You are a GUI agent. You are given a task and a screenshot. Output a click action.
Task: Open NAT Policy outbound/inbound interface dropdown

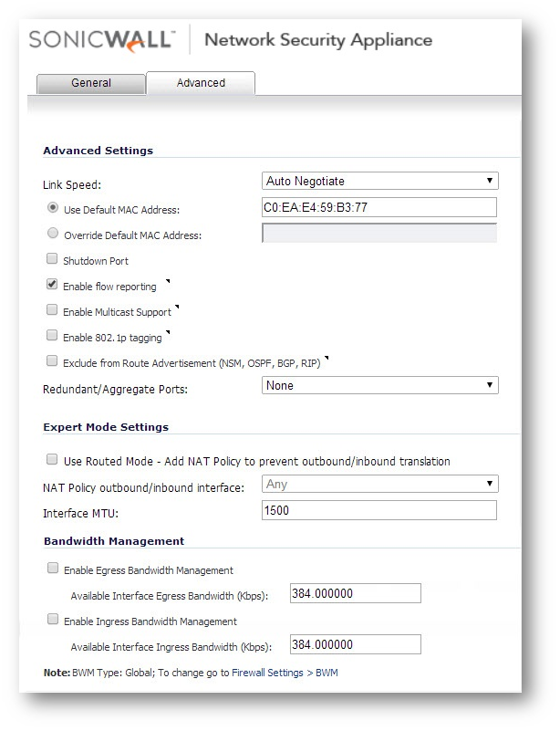379,485
